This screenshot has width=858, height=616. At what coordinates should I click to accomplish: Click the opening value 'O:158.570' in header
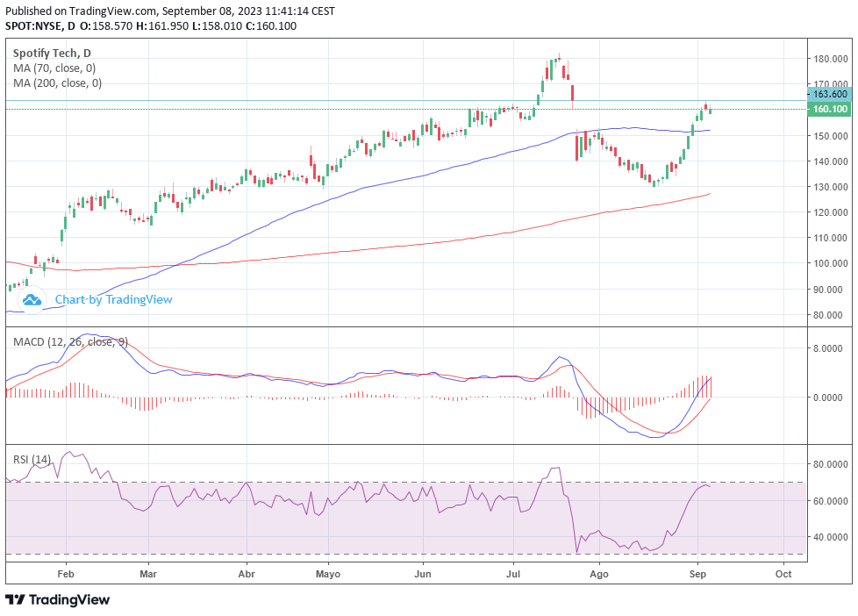pyautogui.click(x=106, y=26)
